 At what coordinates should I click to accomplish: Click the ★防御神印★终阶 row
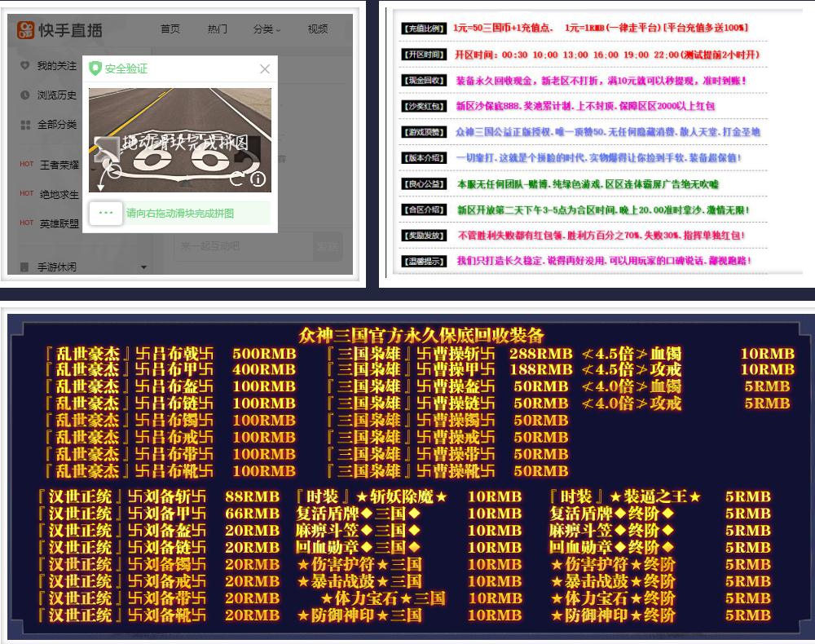[661, 615]
